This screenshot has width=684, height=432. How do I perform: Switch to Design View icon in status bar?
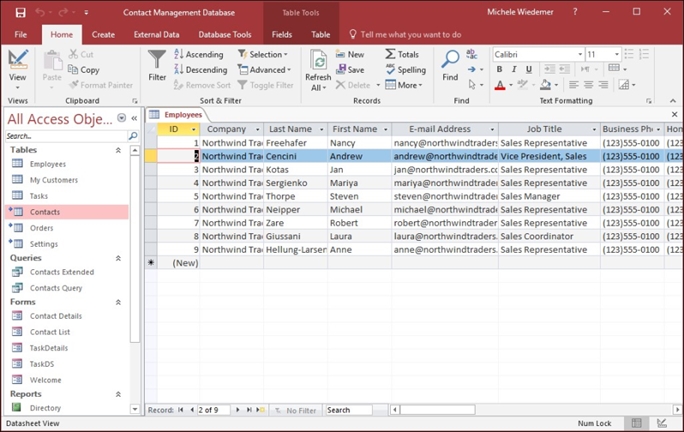(x=662, y=423)
